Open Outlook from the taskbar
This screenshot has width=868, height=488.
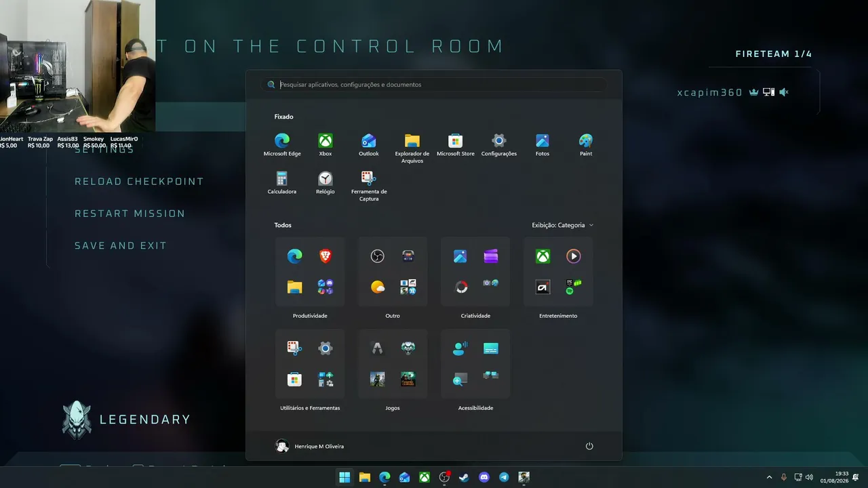coord(404,477)
